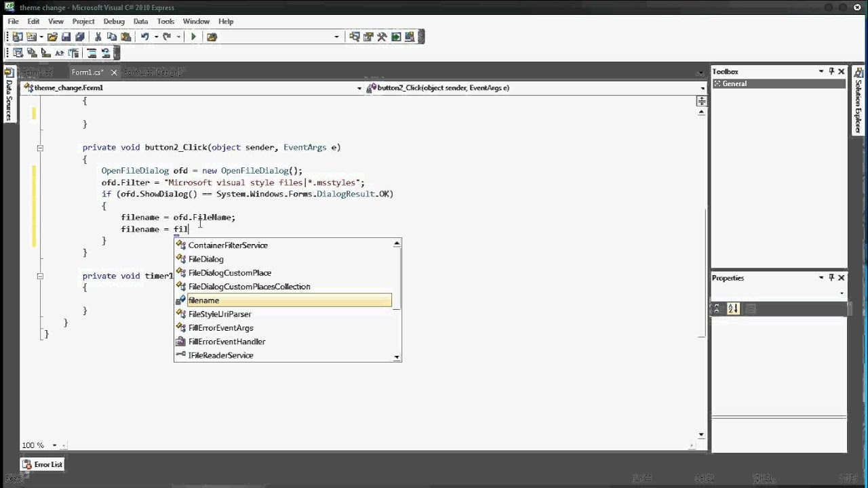Collapse the button2_Click method outline
This screenshot has height=488, width=868.
[40, 148]
